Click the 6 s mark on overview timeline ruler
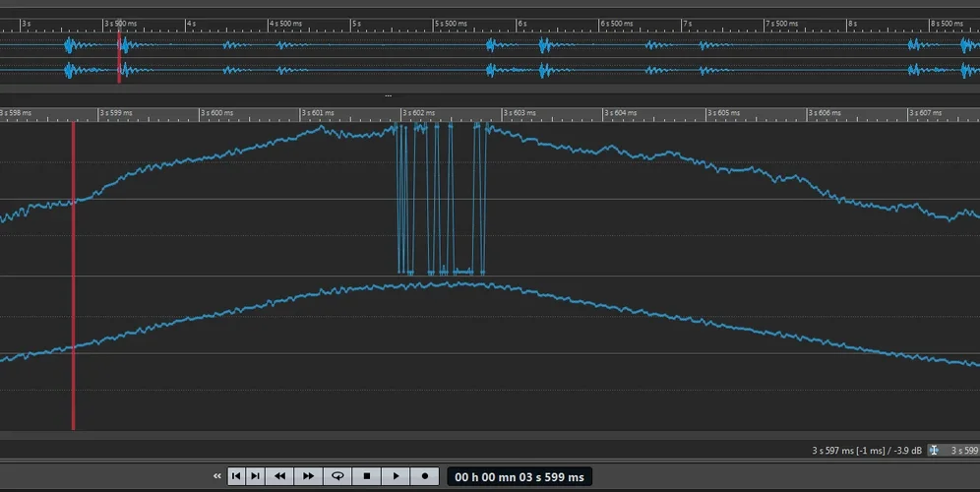The height and width of the screenshot is (492, 980). click(x=522, y=23)
